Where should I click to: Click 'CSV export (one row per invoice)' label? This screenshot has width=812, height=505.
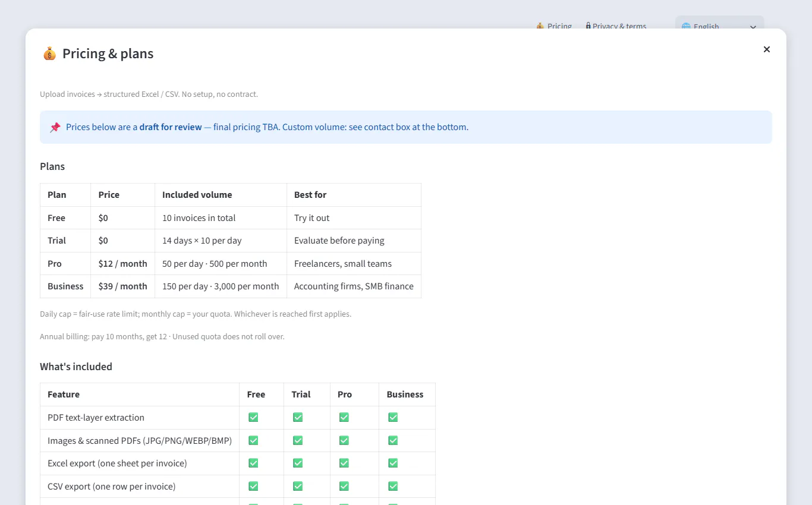[x=111, y=487]
